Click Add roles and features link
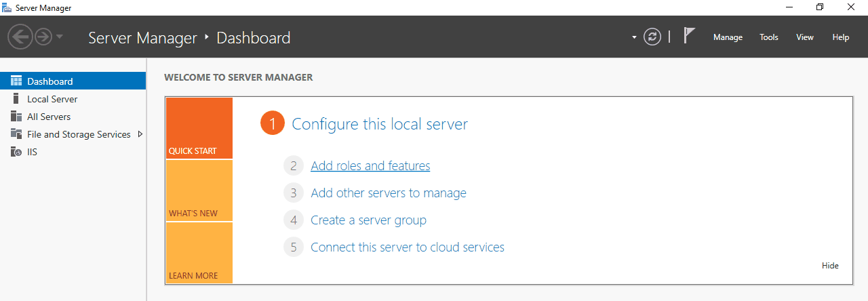868x301 pixels. click(370, 166)
